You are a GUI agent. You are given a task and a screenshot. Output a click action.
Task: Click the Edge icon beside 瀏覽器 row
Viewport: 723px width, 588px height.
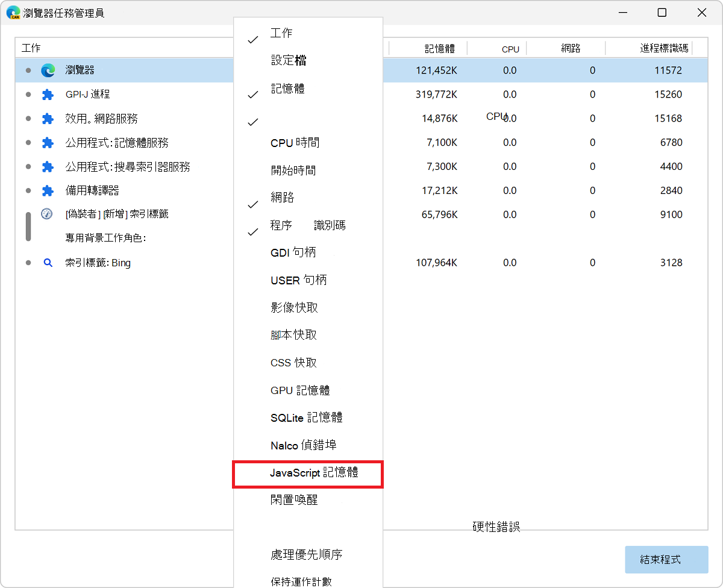point(48,70)
